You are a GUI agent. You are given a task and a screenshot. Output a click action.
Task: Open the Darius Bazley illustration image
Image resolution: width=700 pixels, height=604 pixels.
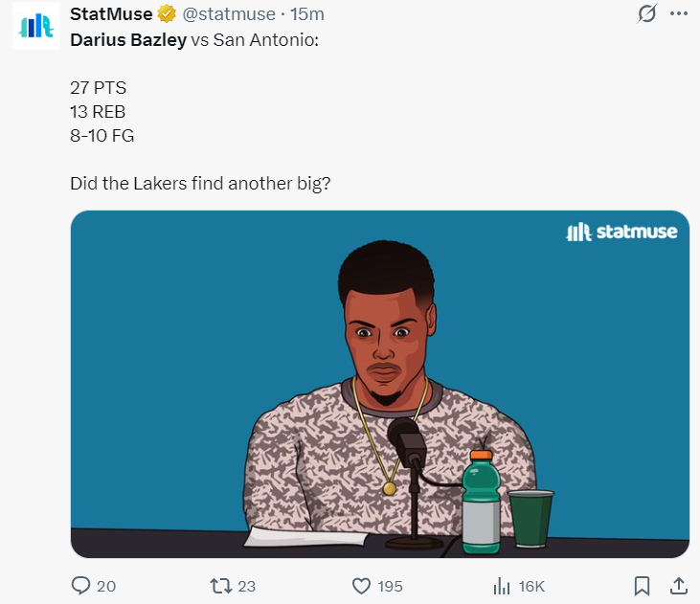pos(380,385)
